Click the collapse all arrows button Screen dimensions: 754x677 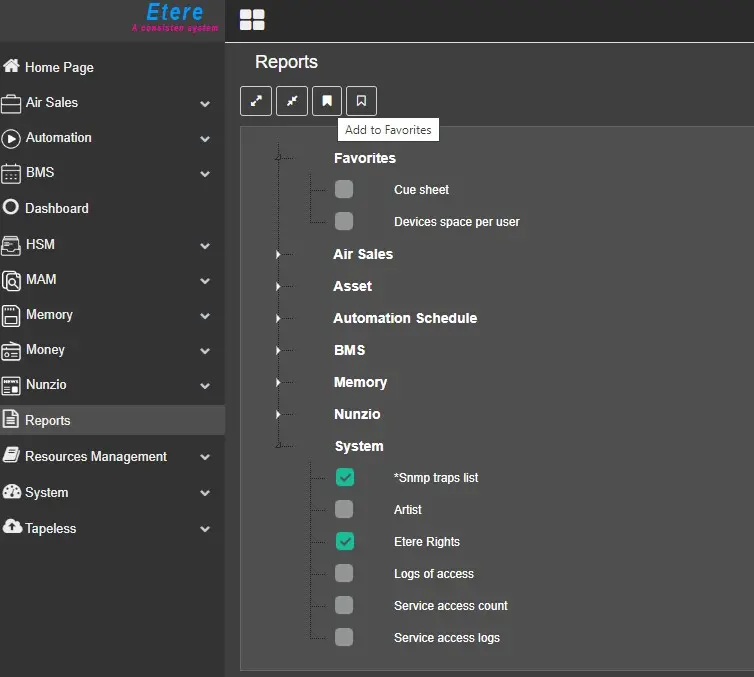[x=292, y=101]
